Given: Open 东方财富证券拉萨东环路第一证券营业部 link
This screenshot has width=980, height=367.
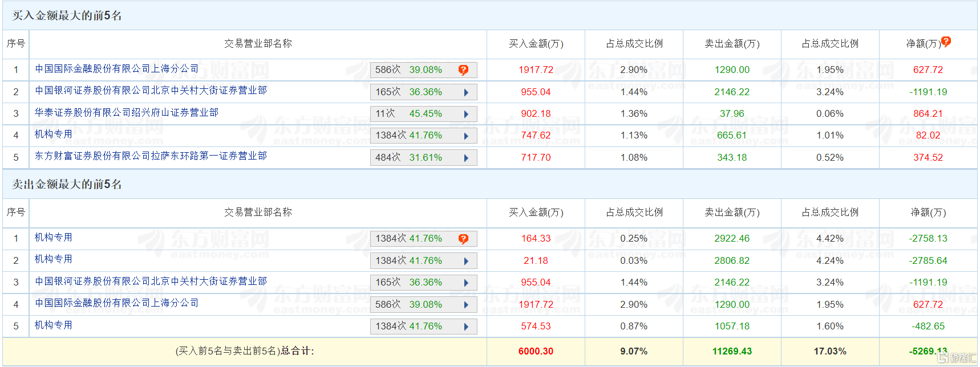Looking at the screenshot, I should pos(151,156).
